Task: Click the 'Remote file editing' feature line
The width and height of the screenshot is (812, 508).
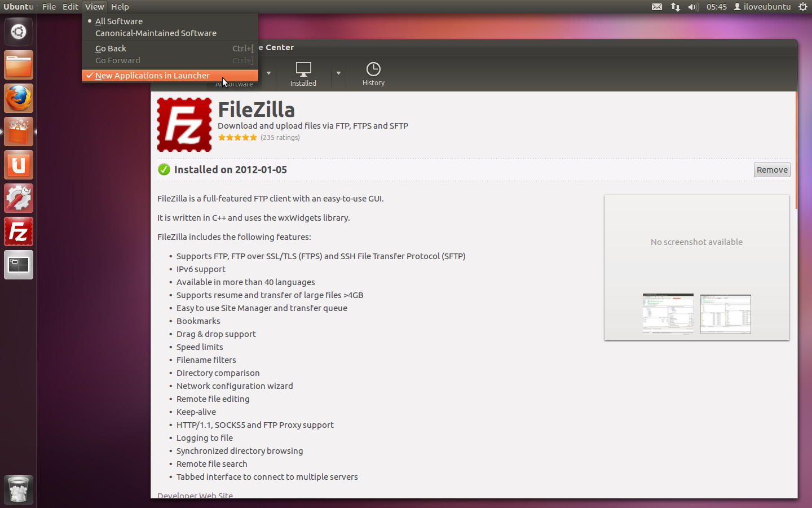Action: tap(213, 399)
